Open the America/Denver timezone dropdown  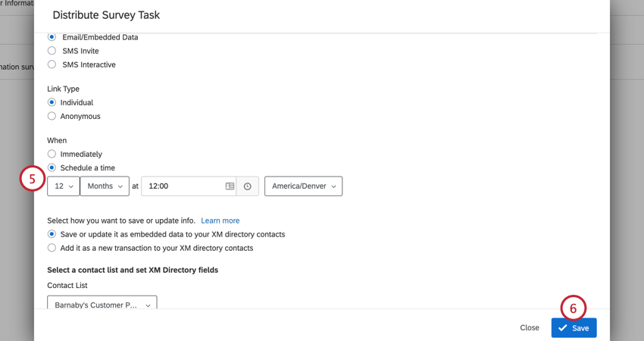[x=303, y=186]
